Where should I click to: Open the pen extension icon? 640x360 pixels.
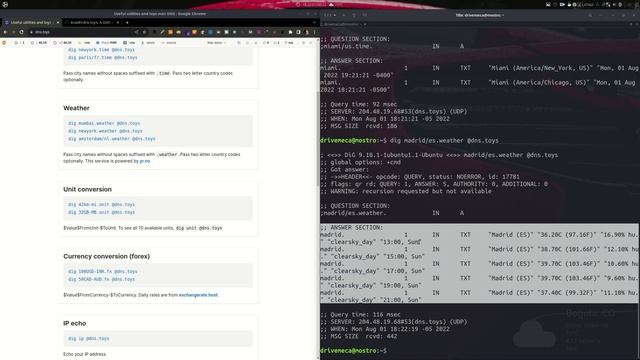(x=162, y=32)
